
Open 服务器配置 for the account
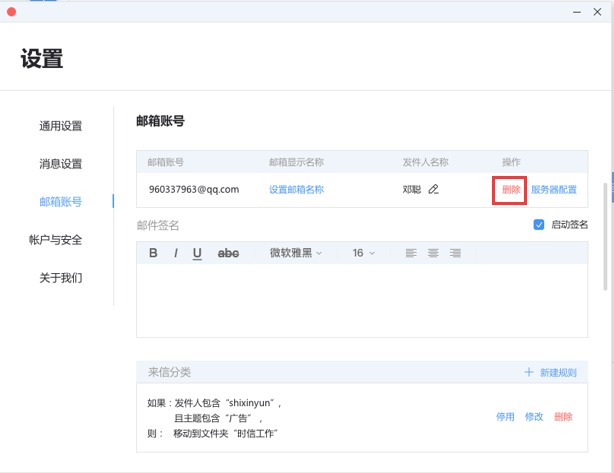pos(554,190)
